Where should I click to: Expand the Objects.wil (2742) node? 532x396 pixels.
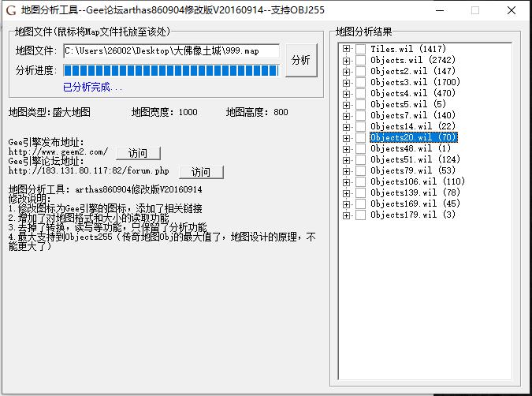(346, 61)
